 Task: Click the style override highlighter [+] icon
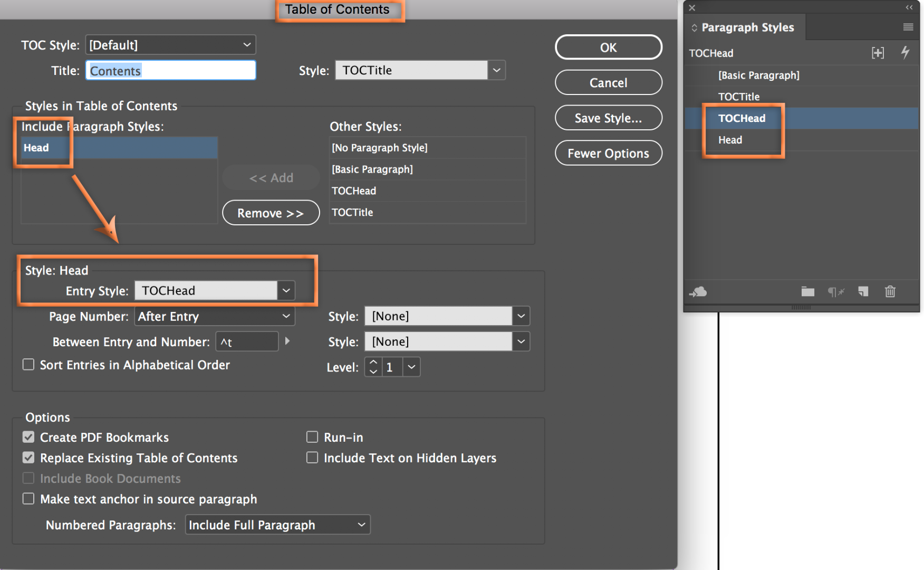[878, 52]
